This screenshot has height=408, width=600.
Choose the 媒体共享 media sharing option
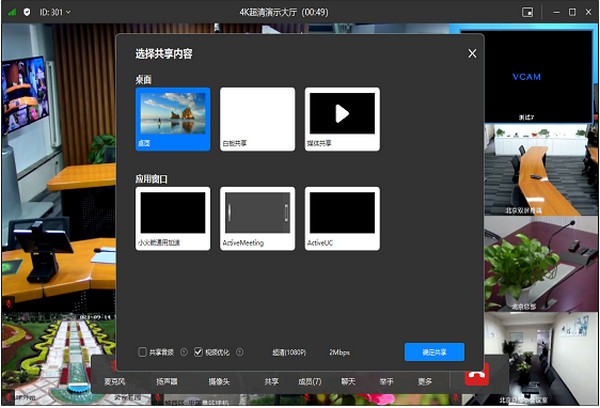(x=342, y=119)
